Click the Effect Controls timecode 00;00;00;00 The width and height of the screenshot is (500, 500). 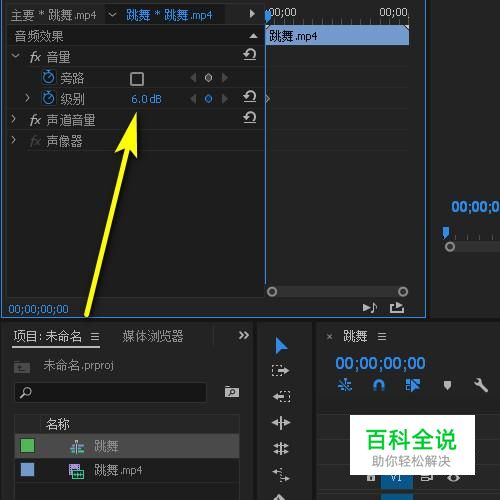[x=38, y=309]
